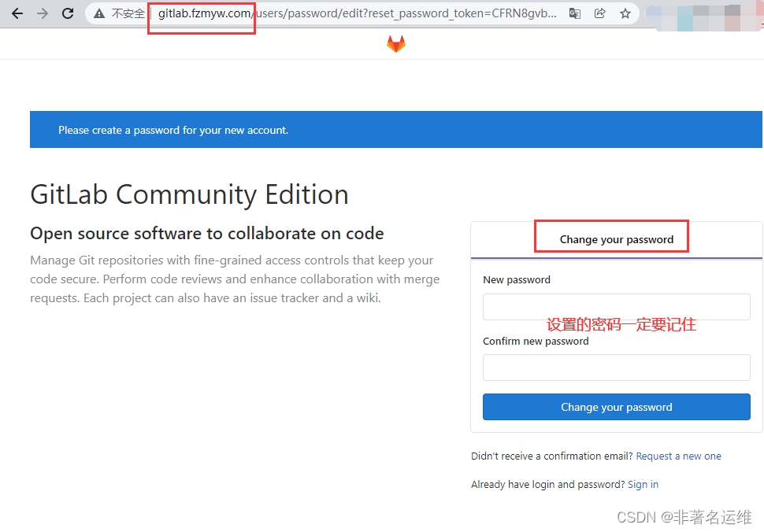
Task: Open the translate page icon
Action: click(575, 13)
